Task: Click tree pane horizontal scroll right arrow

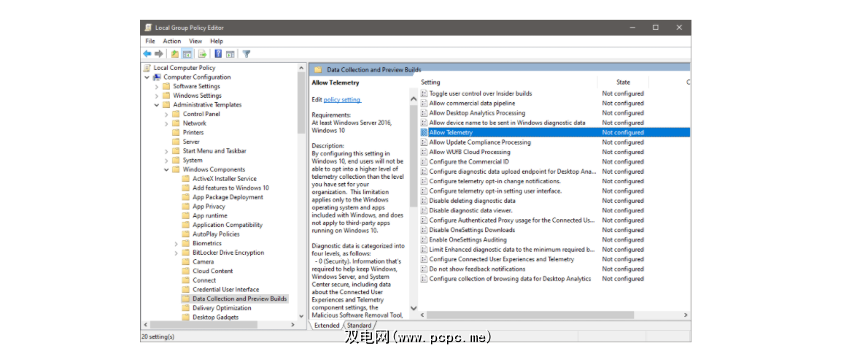Action: point(292,325)
